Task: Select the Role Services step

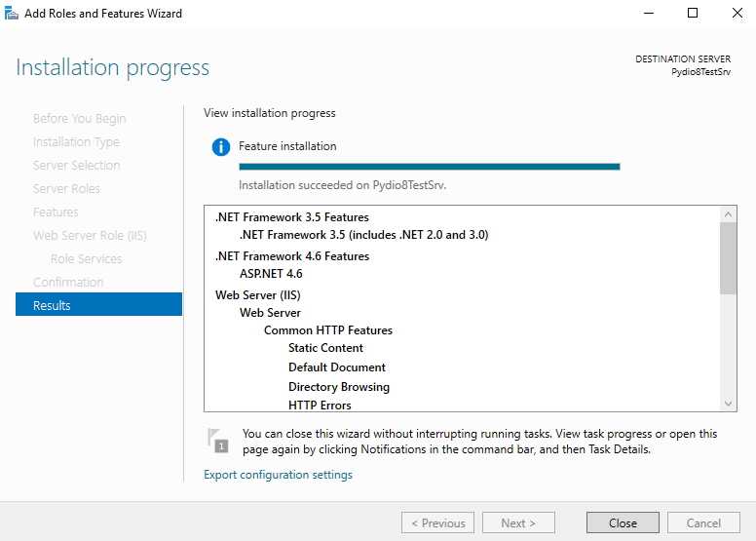Action: click(86, 258)
